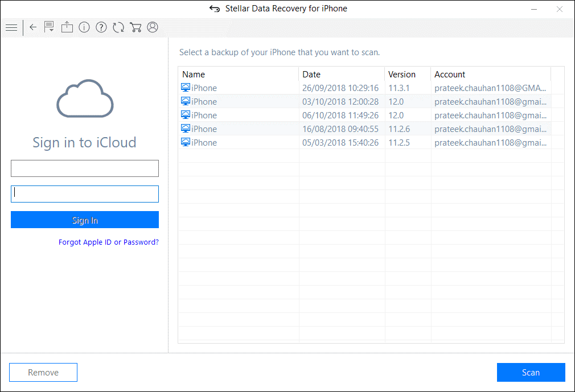Screen dimensions: 575x392
Task: Click the Apple ID input field
Action: pyautogui.click(x=84, y=168)
